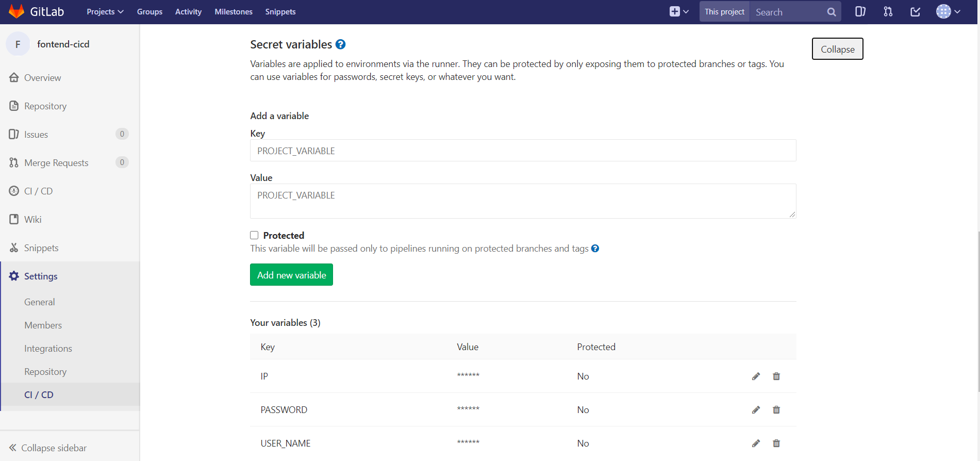Open Integrations settings

pyautogui.click(x=48, y=348)
